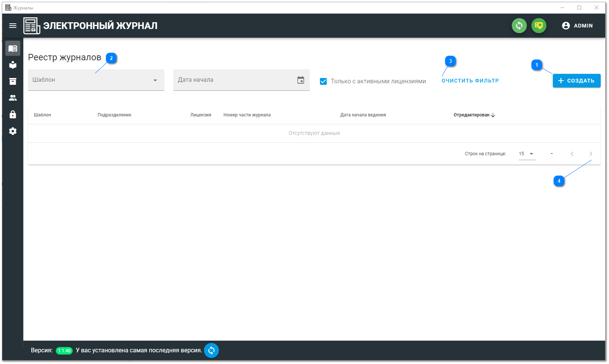Open the calendar picker for Дата начала
The image size is (609, 364).
coord(300,80)
